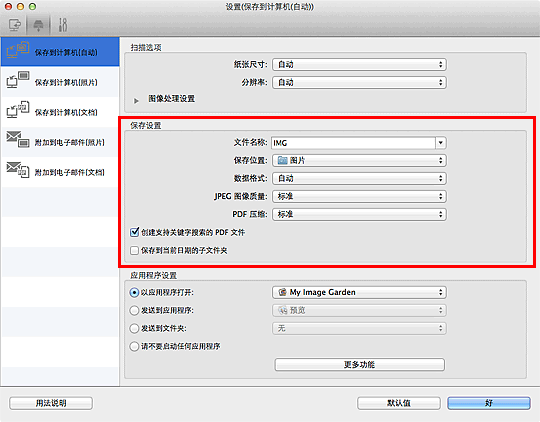Click the green zoom window button
Viewport: 540px width, 422px height.
[x=32, y=6]
